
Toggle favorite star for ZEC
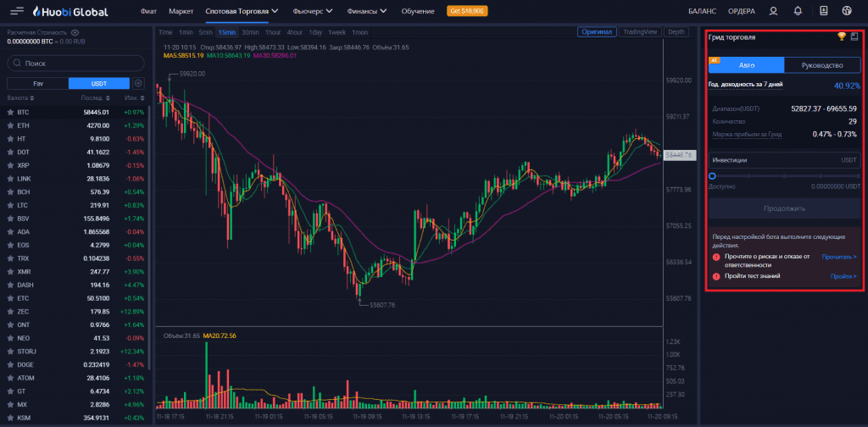click(10, 312)
